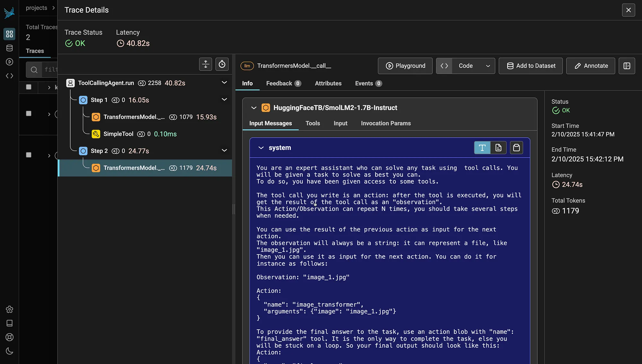The width and height of the screenshot is (642, 364).
Task: Click the search magnifier icon
Action: tap(34, 70)
